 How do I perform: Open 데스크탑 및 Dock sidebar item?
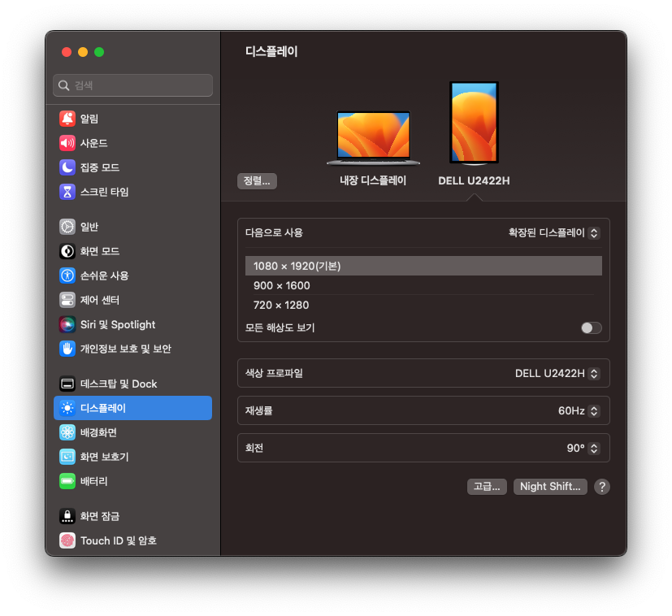click(x=119, y=384)
